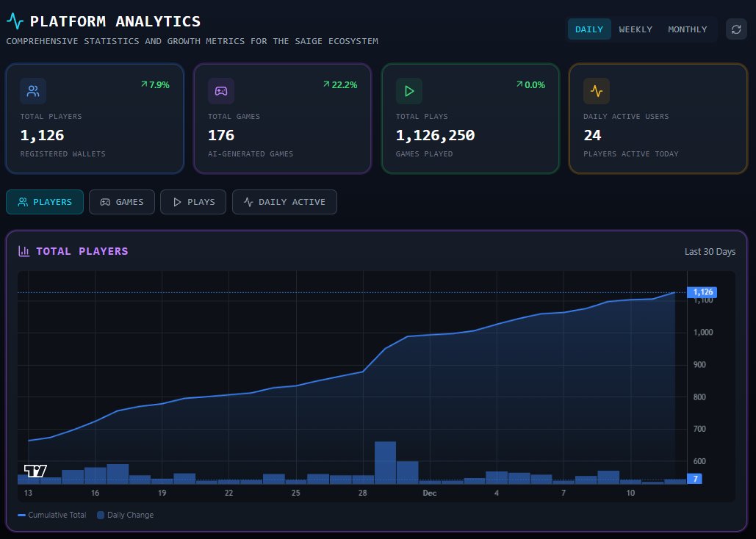Select the Players chart tab
The width and height of the screenshot is (756, 539).
[45, 202]
